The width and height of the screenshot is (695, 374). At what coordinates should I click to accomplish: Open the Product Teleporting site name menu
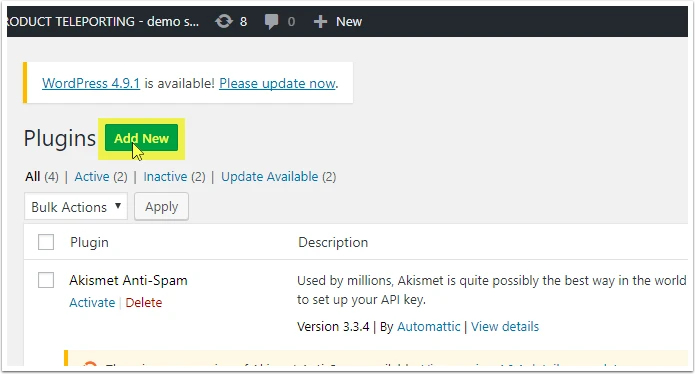click(x=103, y=22)
